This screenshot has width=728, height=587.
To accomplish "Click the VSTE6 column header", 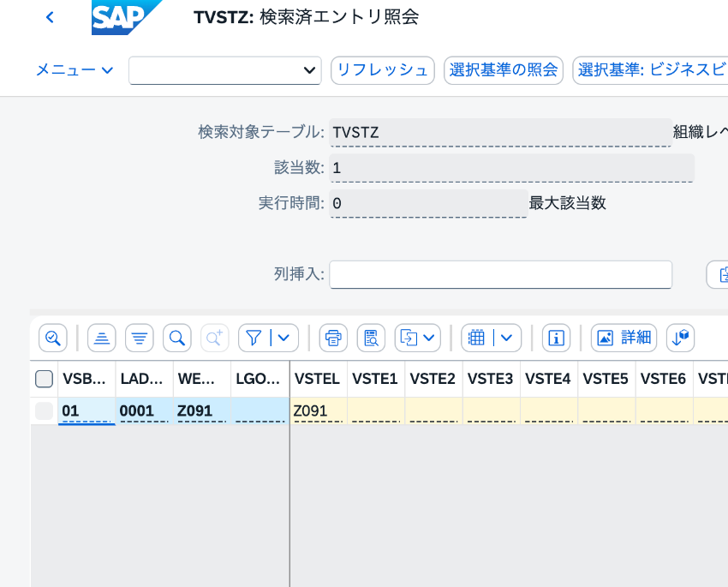I will 664,379.
